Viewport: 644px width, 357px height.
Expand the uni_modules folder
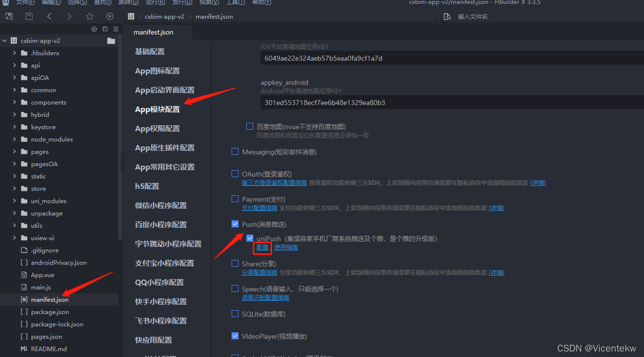pyautogui.click(x=14, y=201)
